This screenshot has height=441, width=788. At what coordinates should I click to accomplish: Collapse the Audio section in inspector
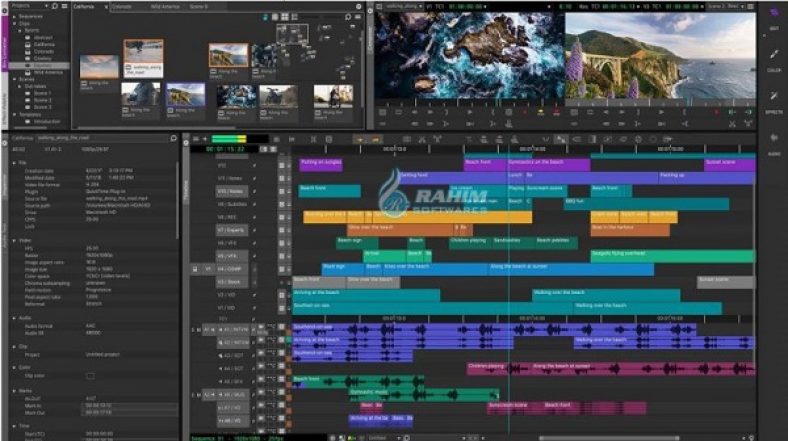point(15,318)
